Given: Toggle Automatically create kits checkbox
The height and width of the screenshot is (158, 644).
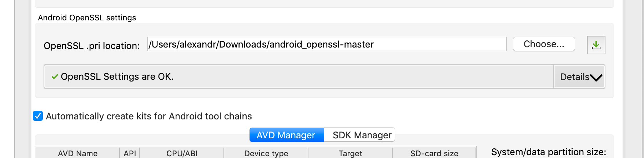Looking at the screenshot, I should pyautogui.click(x=38, y=116).
